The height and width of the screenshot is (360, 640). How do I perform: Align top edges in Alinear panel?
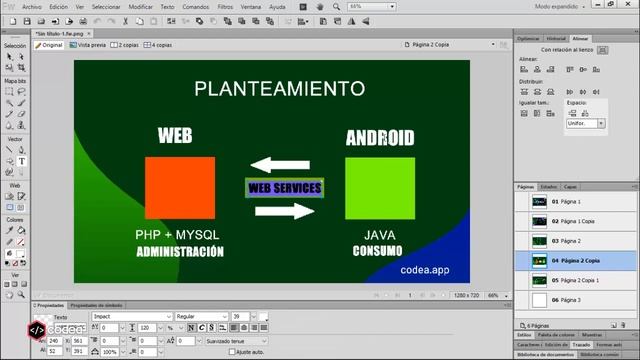[570, 69]
